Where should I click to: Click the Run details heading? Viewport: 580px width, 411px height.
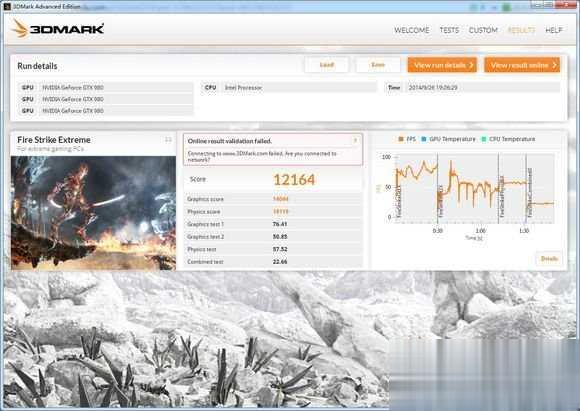tap(37, 66)
